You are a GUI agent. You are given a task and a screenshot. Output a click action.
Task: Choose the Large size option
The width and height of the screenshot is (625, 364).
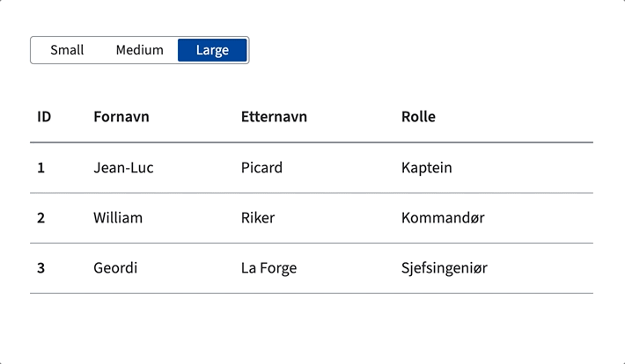212,50
